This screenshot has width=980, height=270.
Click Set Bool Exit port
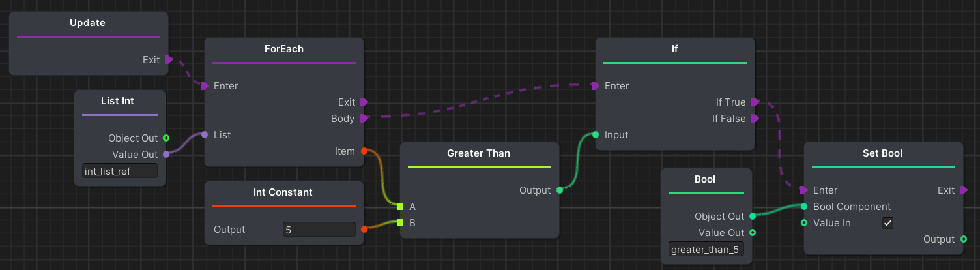pyautogui.click(x=963, y=190)
